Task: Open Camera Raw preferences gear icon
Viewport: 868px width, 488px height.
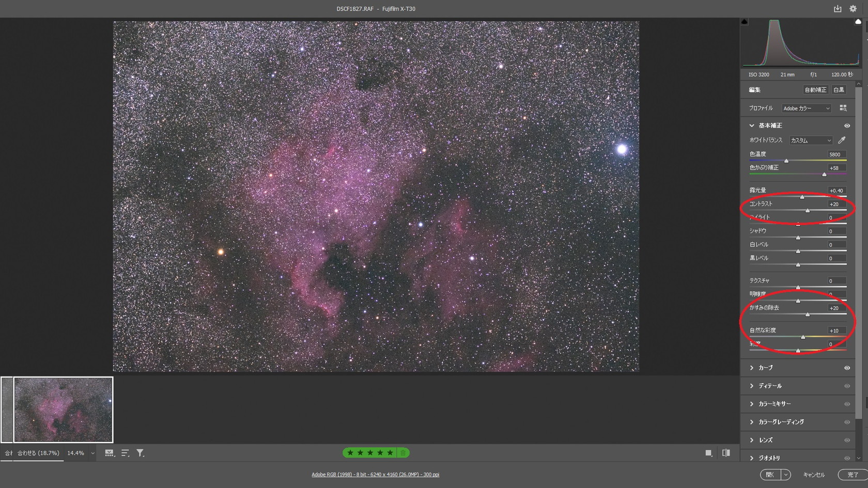Action: 853,9
